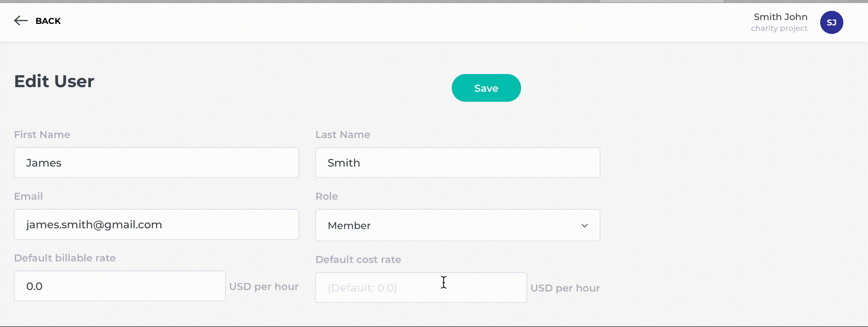This screenshot has height=327, width=868.
Task: Open the Member role combo box
Action: click(458, 225)
